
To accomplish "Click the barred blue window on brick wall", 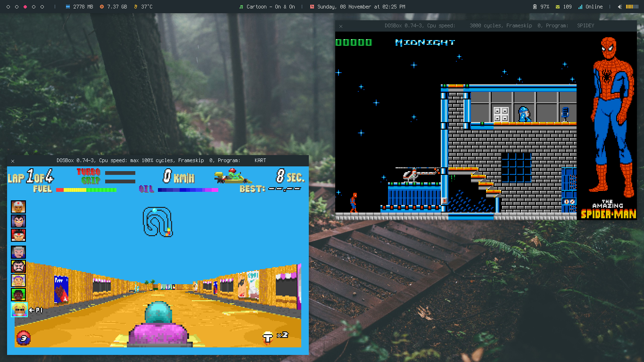I will point(516,168).
